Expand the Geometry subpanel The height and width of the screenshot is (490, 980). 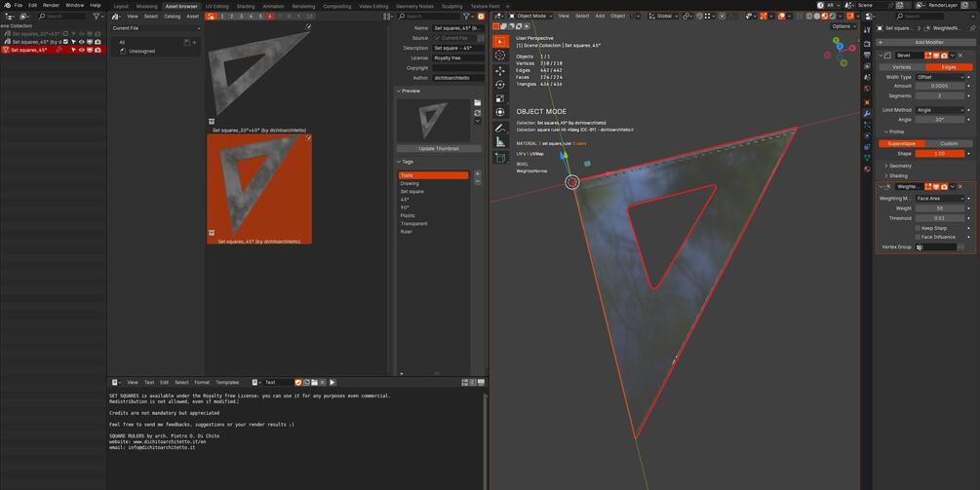pyautogui.click(x=900, y=166)
